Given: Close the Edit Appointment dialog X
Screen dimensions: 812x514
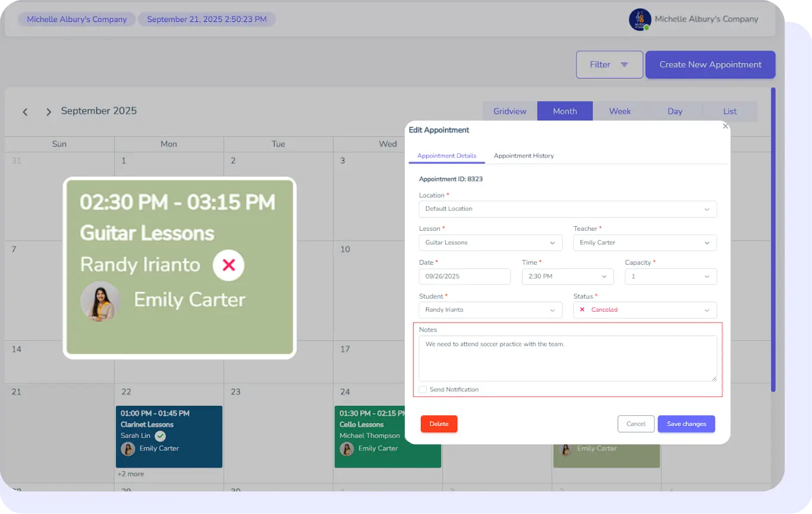Looking at the screenshot, I should (725, 126).
